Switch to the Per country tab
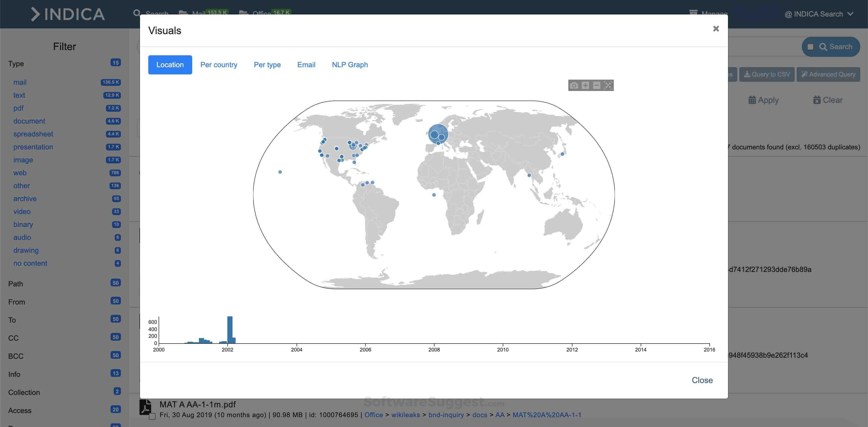The height and width of the screenshot is (427, 868). [x=219, y=64]
